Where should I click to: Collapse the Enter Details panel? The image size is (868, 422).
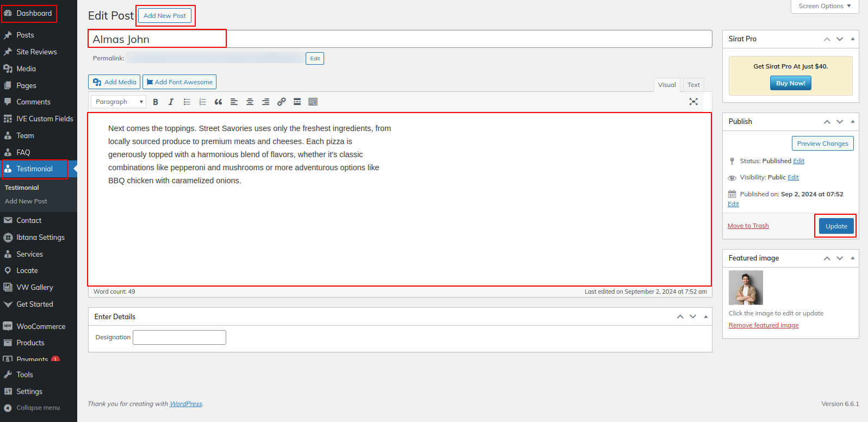coord(705,316)
